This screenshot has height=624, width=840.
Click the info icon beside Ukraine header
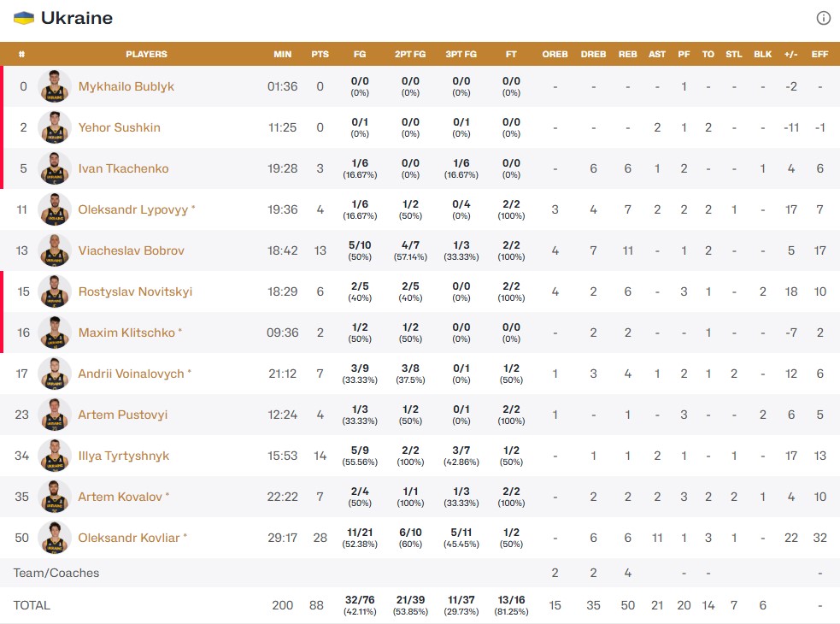click(x=824, y=18)
